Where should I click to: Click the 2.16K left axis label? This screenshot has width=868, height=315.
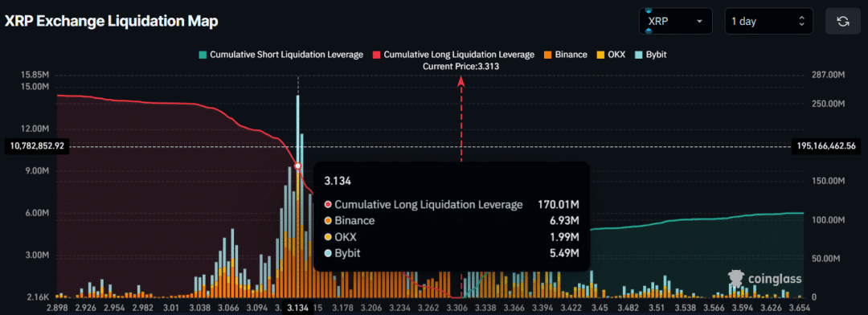[39, 297]
